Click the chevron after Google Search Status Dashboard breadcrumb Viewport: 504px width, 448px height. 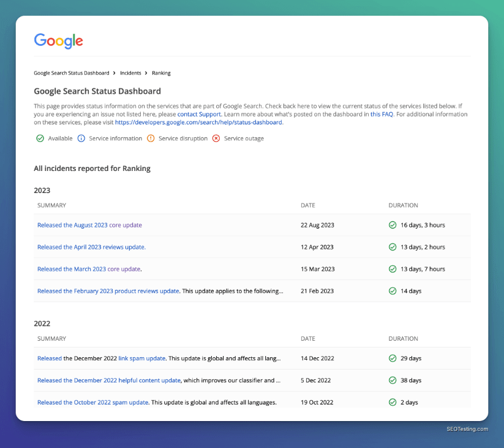114,73
